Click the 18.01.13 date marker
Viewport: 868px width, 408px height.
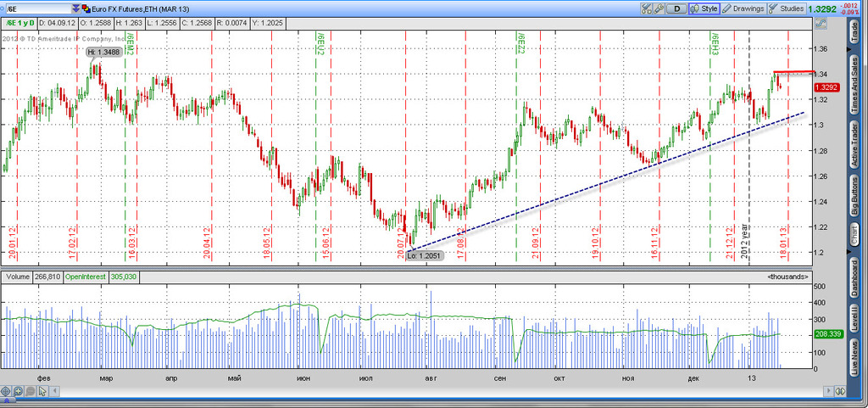783,243
